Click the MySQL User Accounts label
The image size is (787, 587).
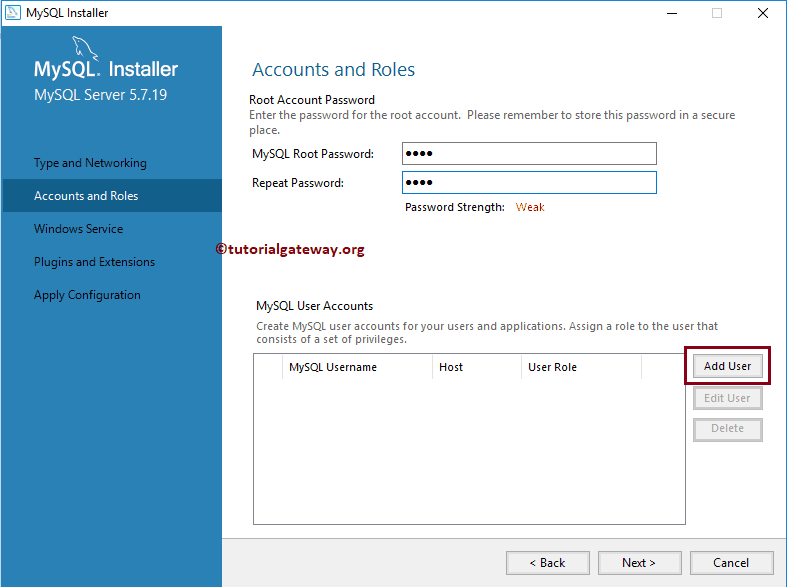314,306
